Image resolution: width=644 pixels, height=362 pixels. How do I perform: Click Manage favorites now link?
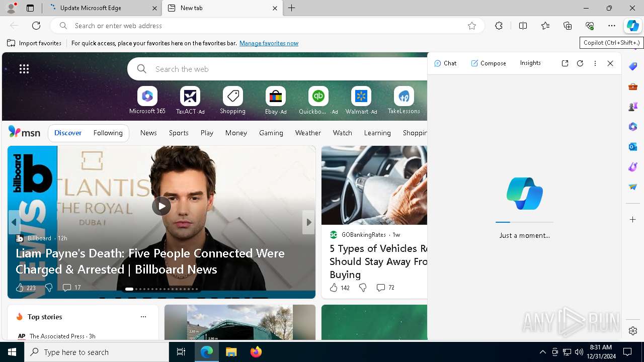pos(269,43)
